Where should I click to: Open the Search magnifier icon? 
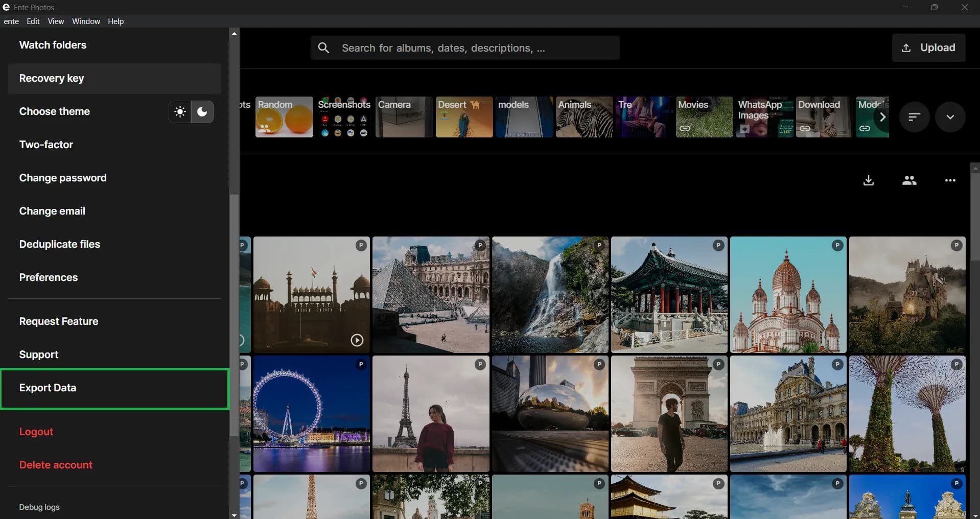(x=324, y=48)
